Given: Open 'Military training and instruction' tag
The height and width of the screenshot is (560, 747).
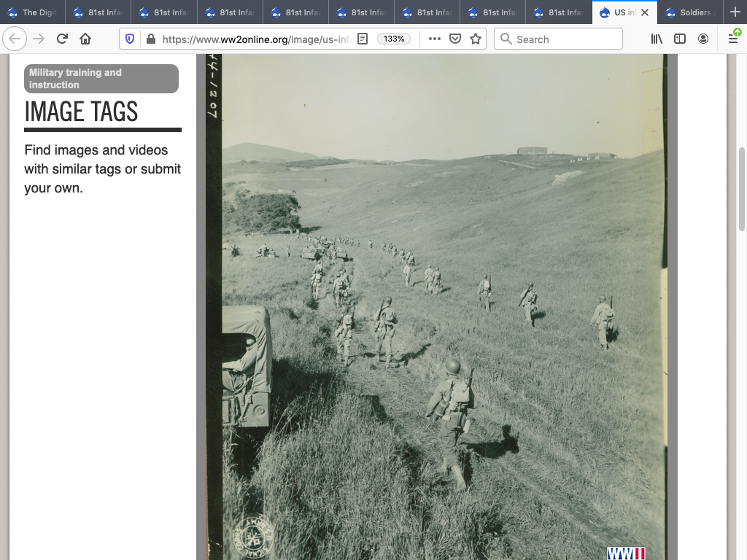Looking at the screenshot, I should (x=101, y=79).
